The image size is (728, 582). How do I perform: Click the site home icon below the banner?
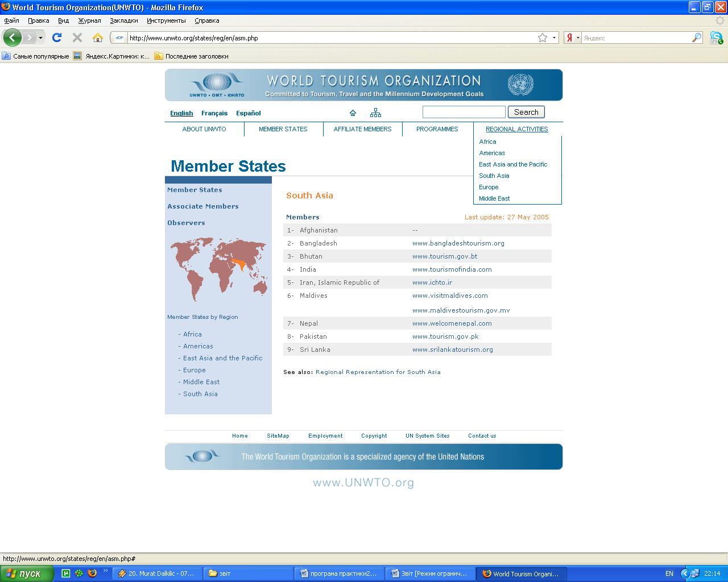click(353, 113)
